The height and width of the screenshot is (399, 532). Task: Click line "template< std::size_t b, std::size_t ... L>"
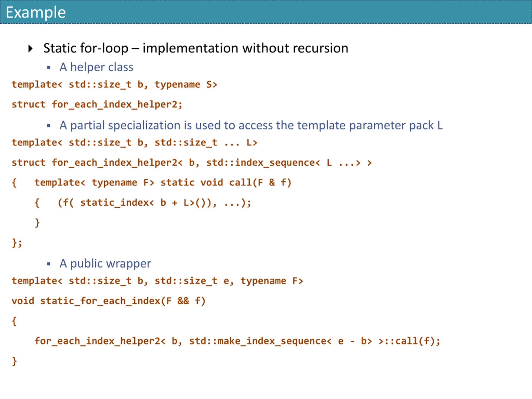(135, 143)
